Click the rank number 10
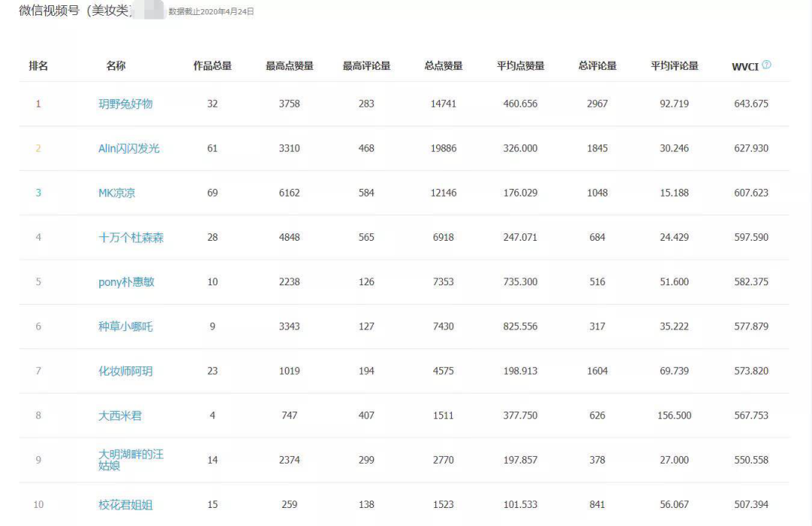Viewport: 812px width, 526px height. [38, 505]
